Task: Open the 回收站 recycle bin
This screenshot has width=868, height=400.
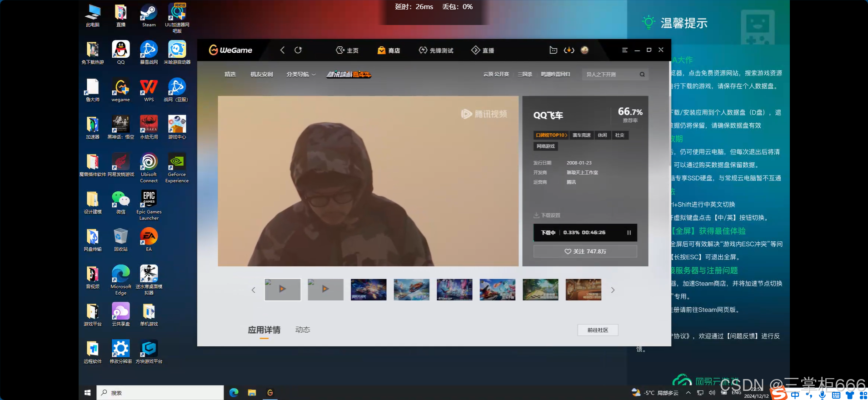Action: (121, 240)
